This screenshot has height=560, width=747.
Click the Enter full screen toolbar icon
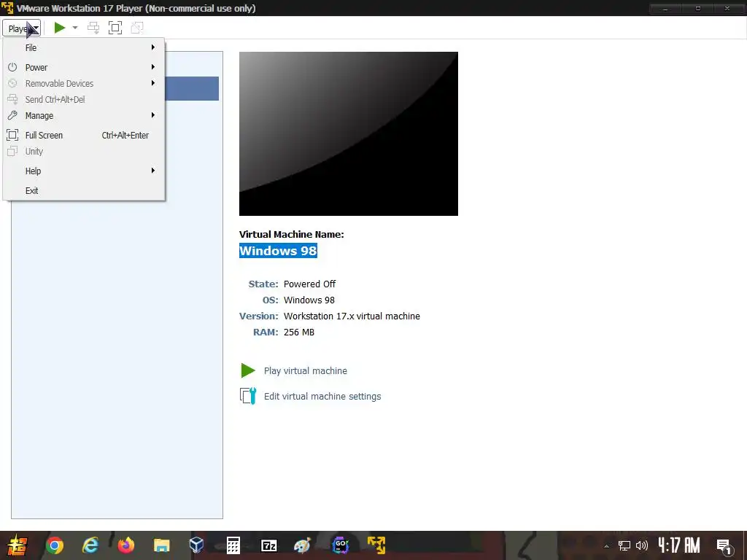(x=115, y=28)
